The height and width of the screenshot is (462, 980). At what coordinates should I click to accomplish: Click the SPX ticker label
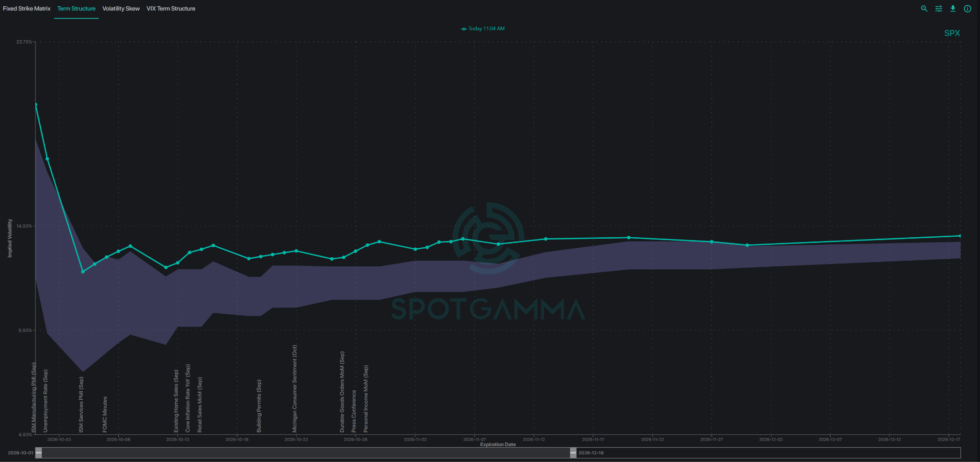(952, 33)
